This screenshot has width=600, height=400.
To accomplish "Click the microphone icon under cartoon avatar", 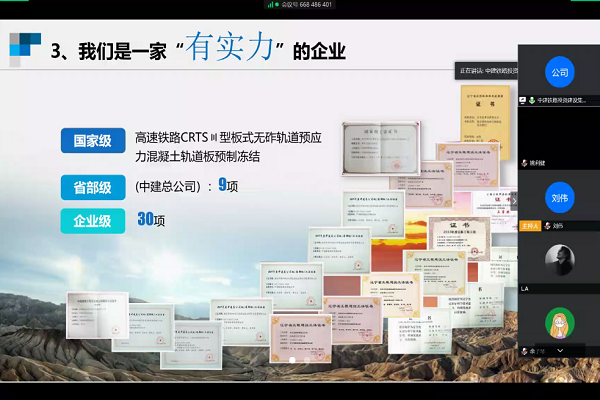I will [524, 351].
